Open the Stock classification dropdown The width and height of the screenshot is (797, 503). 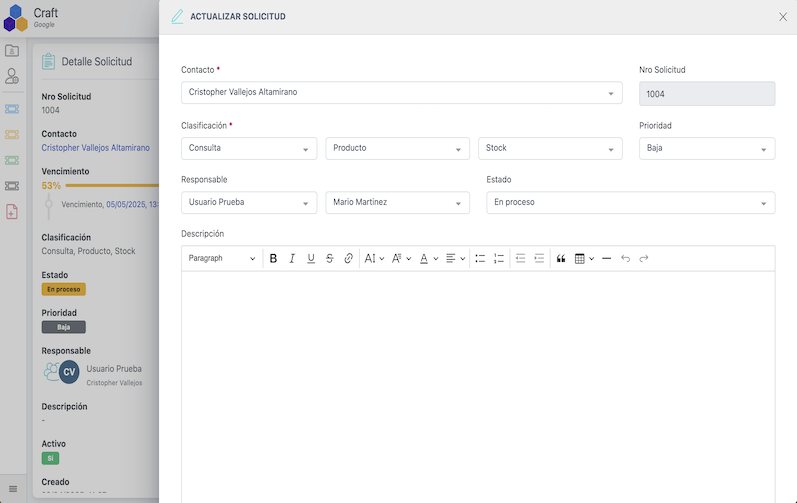coord(550,148)
